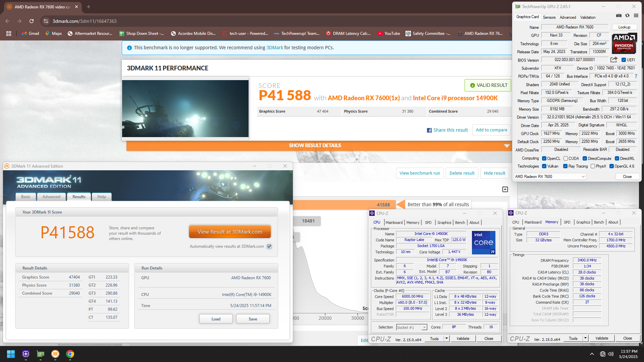Click the benchmark scene thumbnail image

click(x=185, y=108)
